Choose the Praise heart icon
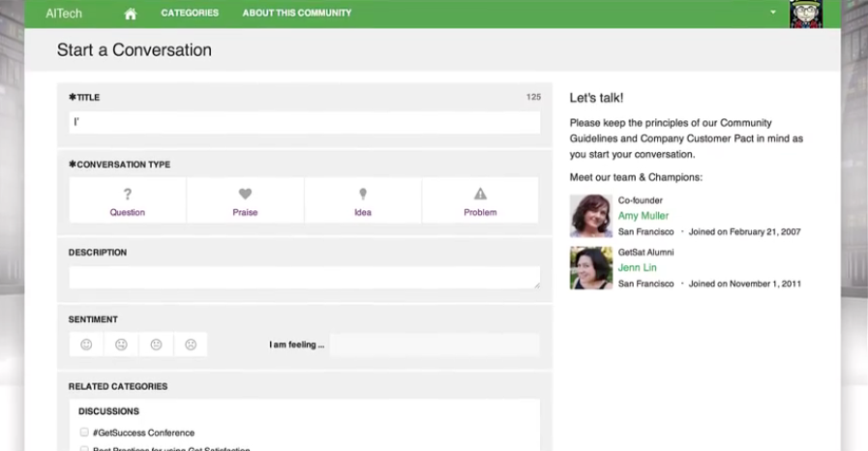This screenshot has height=451, width=868. [245, 194]
